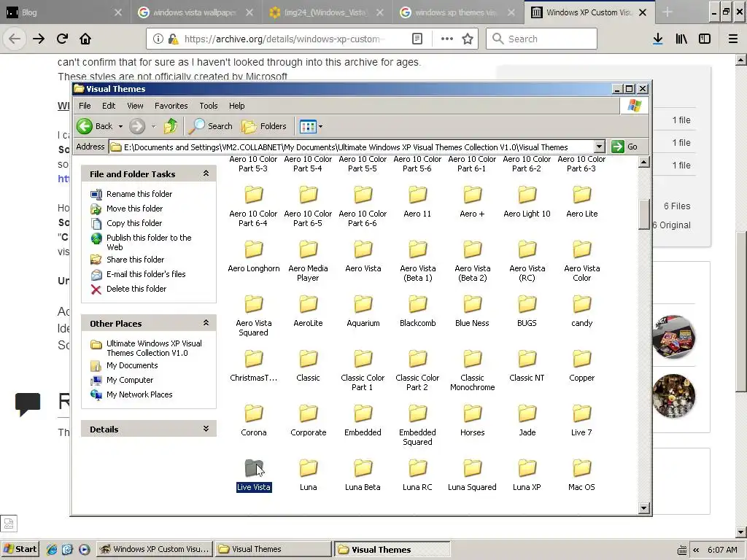Screen dimensions: 747x560
Task: Select the Corona folder
Action: pyautogui.click(x=253, y=421)
